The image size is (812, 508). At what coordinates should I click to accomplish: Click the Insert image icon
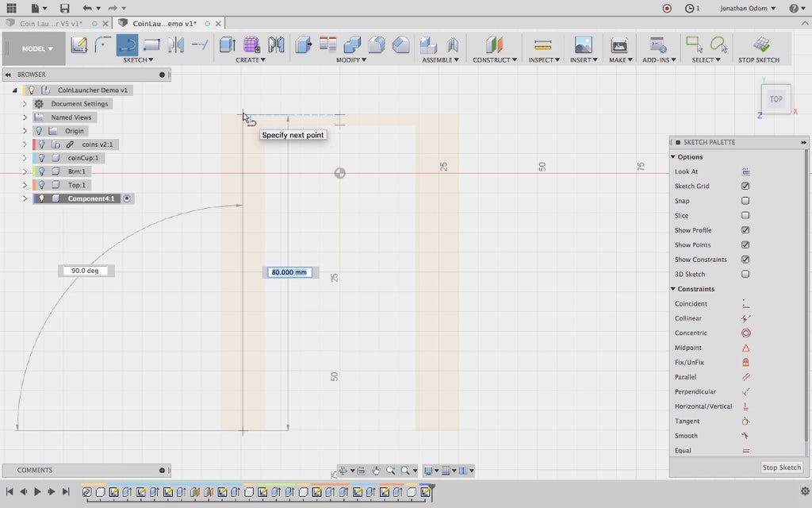point(583,44)
